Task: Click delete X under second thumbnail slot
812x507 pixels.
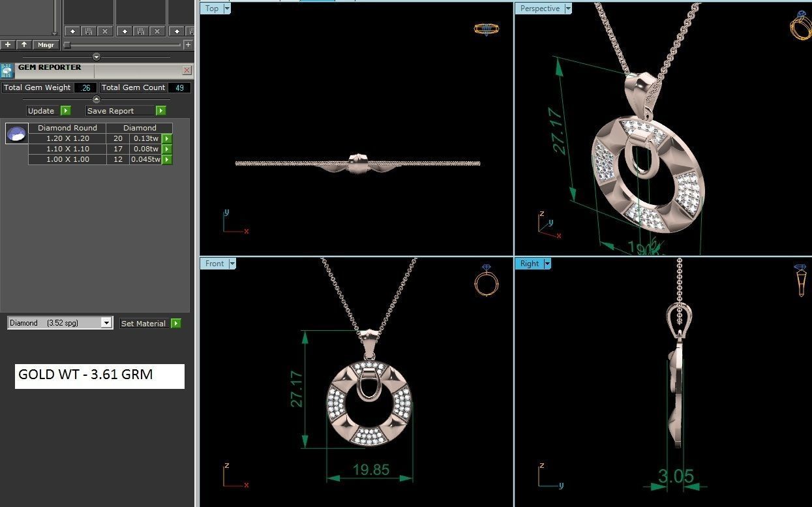Action: (x=157, y=31)
